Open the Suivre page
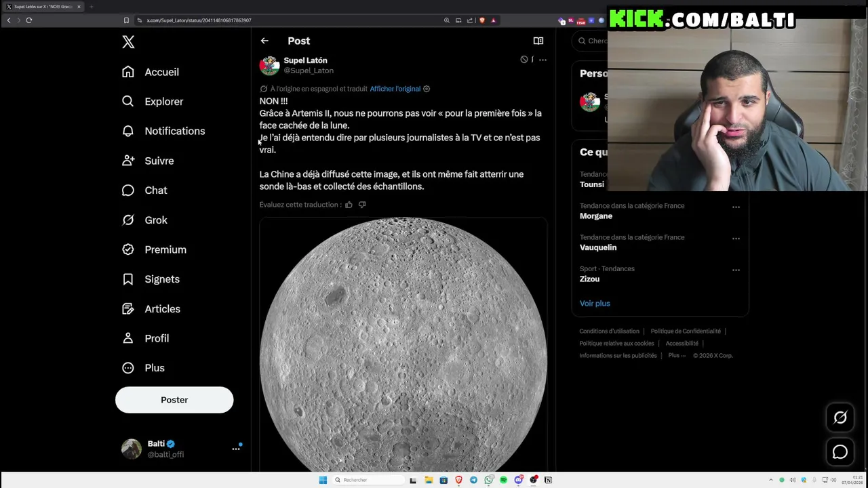 click(148, 161)
